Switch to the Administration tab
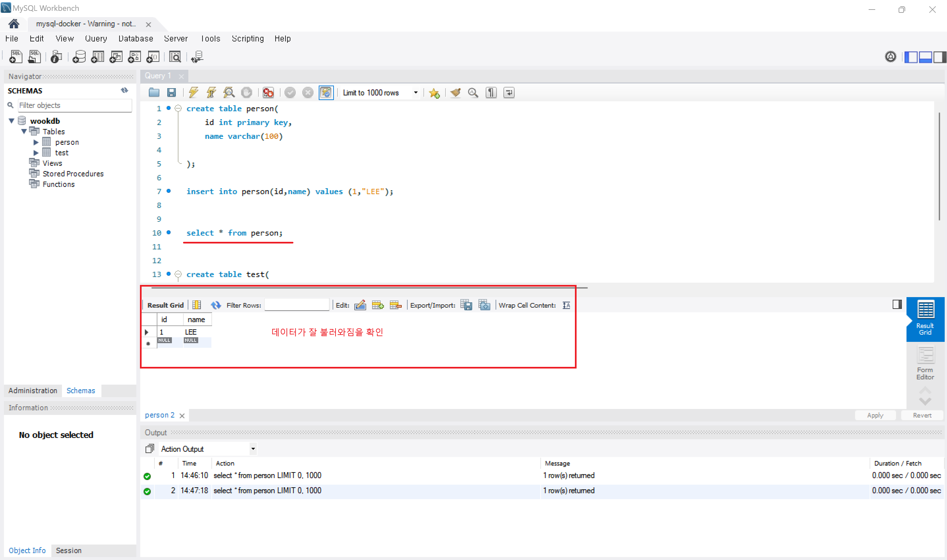Viewport: 947px width, 560px height. pyautogui.click(x=33, y=391)
